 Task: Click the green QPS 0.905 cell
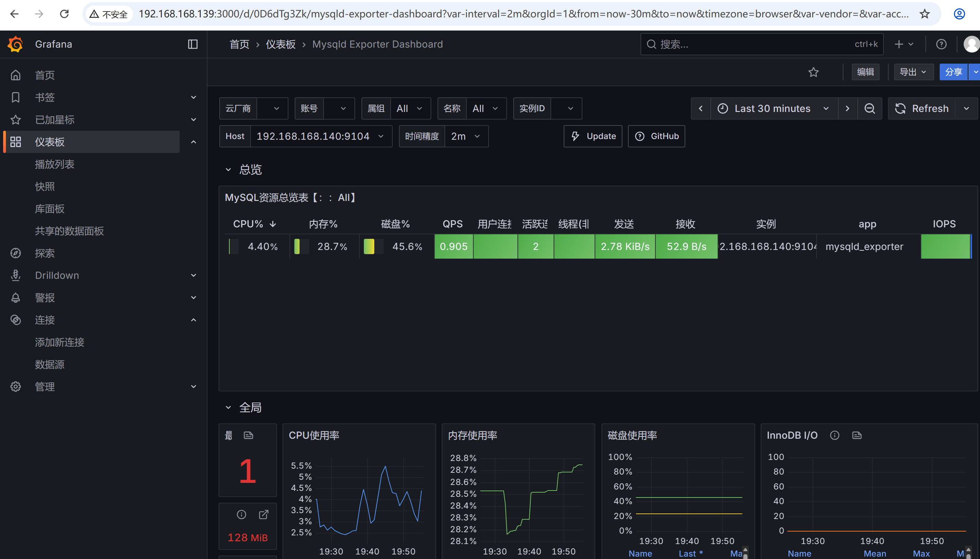tap(453, 246)
